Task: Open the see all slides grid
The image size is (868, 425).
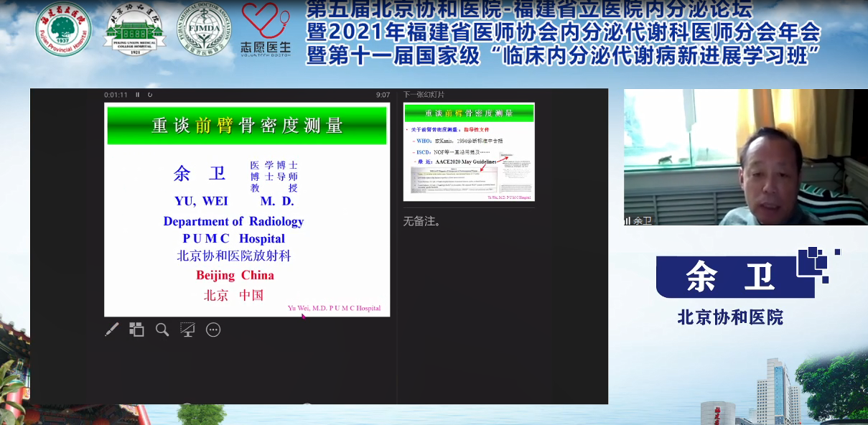Action: 136,330
